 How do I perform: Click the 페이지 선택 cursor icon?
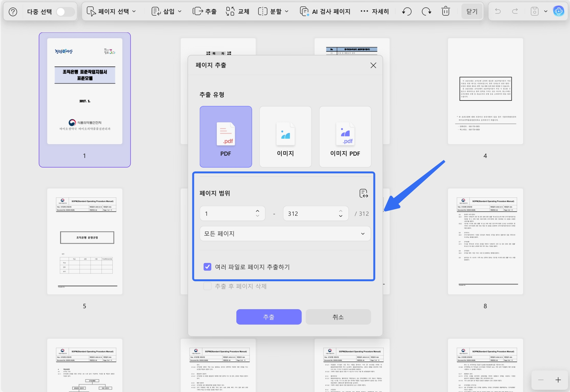point(91,12)
